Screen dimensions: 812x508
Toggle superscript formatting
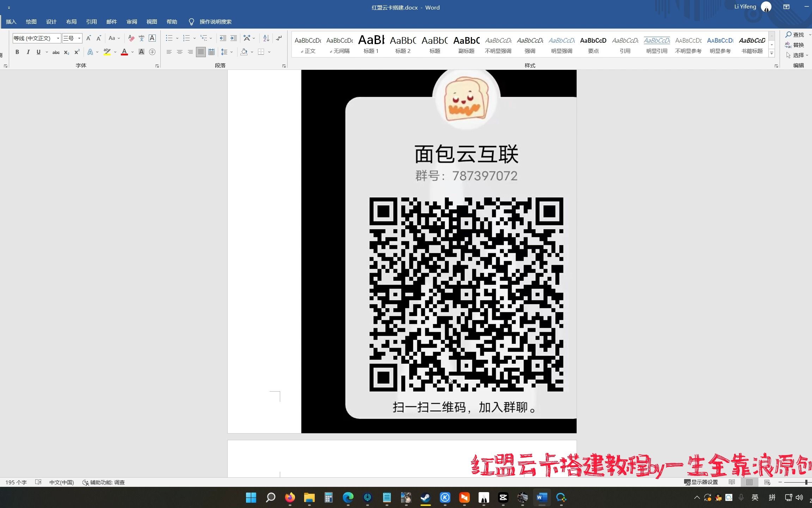coord(77,52)
